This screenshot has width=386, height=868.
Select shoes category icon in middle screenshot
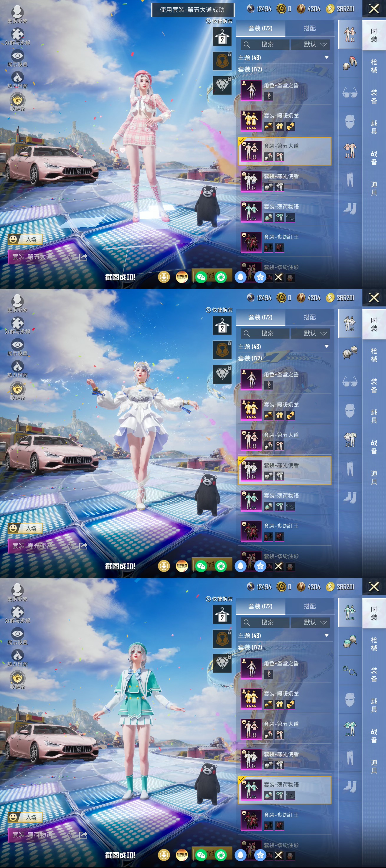[350, 497]
